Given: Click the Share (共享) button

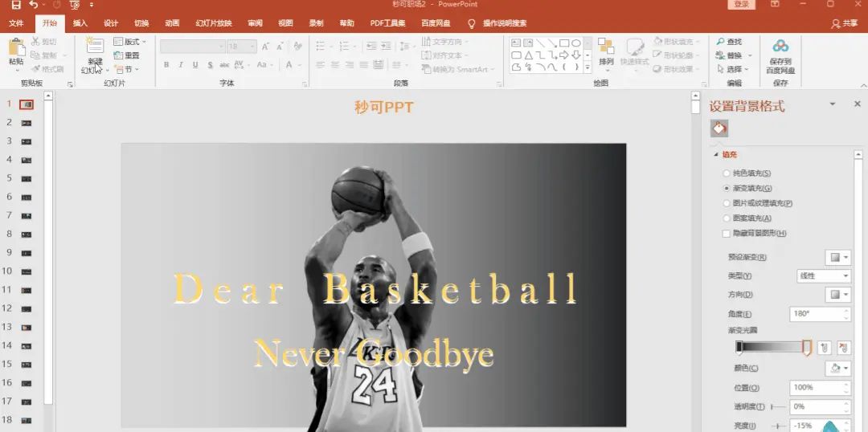Looking at the screenshot, I should (x=845, y=23).
